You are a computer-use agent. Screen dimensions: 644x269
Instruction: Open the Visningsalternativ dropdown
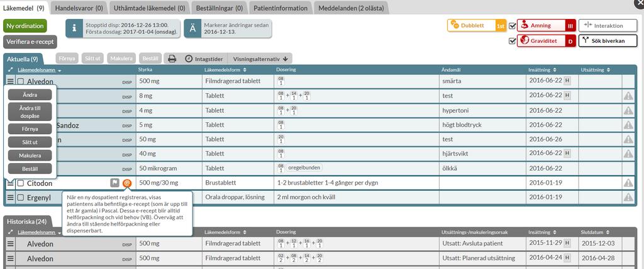tap(260, 59)
